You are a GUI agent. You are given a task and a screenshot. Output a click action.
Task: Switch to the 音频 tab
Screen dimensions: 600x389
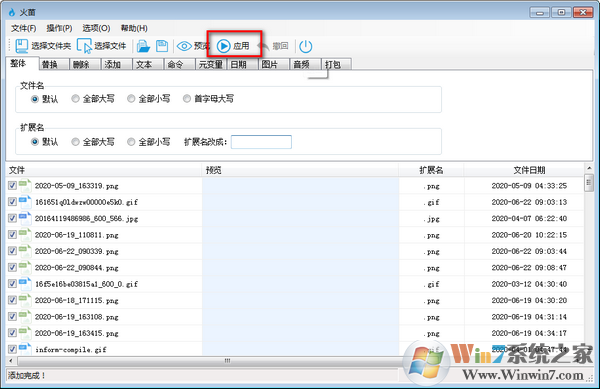[305, 65]
